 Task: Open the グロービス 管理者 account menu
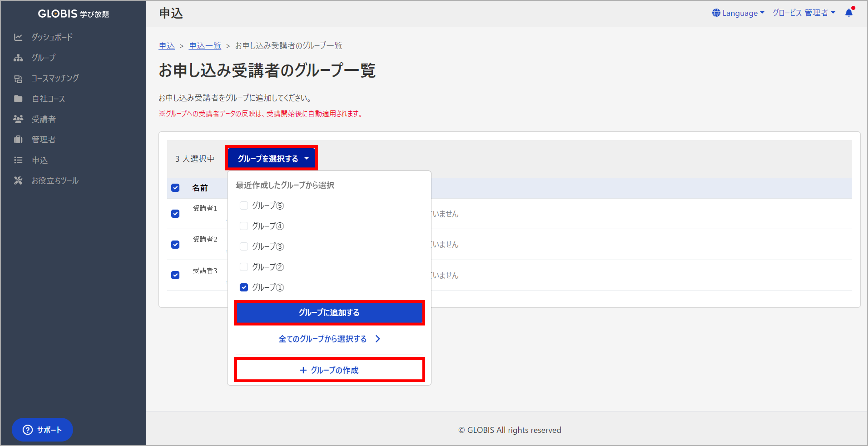804,13
